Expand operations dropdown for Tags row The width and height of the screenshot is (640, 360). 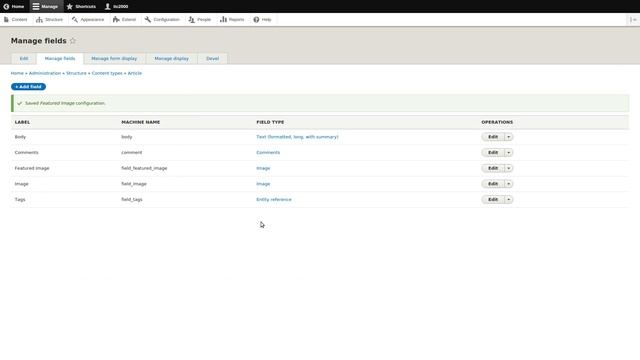tap(509, 200)
